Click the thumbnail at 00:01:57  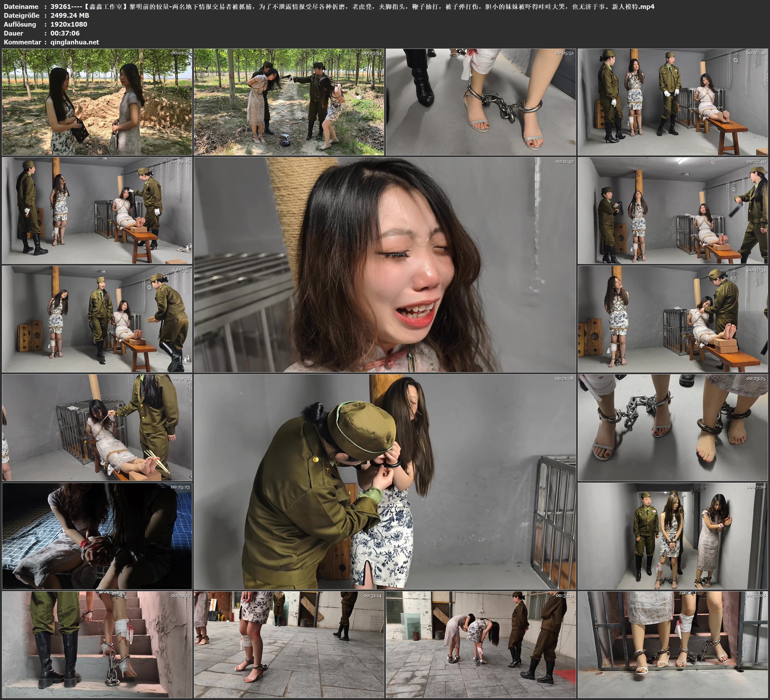click(97, 102)
